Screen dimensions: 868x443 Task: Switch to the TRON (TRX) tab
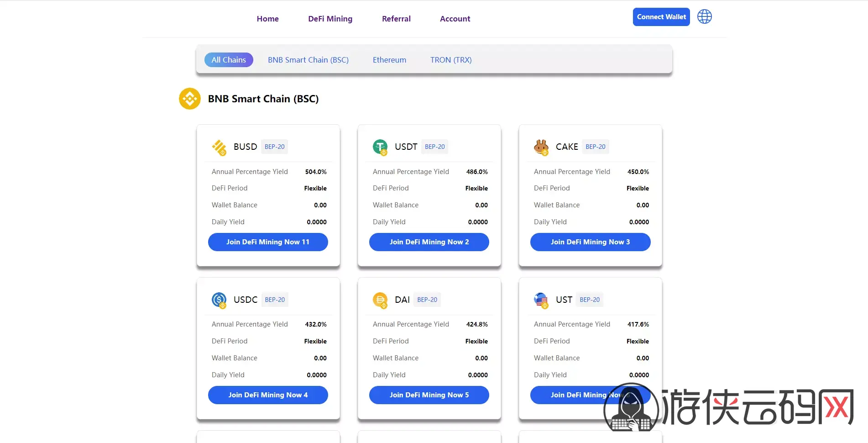[451, 60]
